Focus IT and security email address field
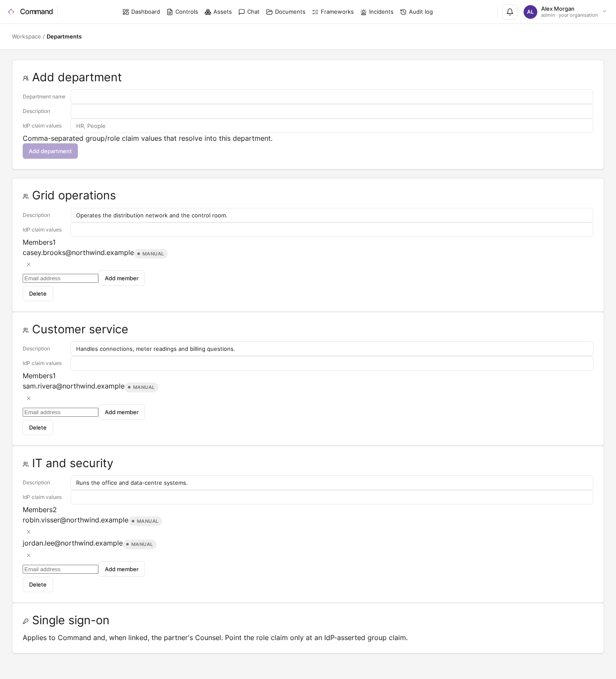The width and height of the screenshot is (616, 679). click(x=60, y=569)
